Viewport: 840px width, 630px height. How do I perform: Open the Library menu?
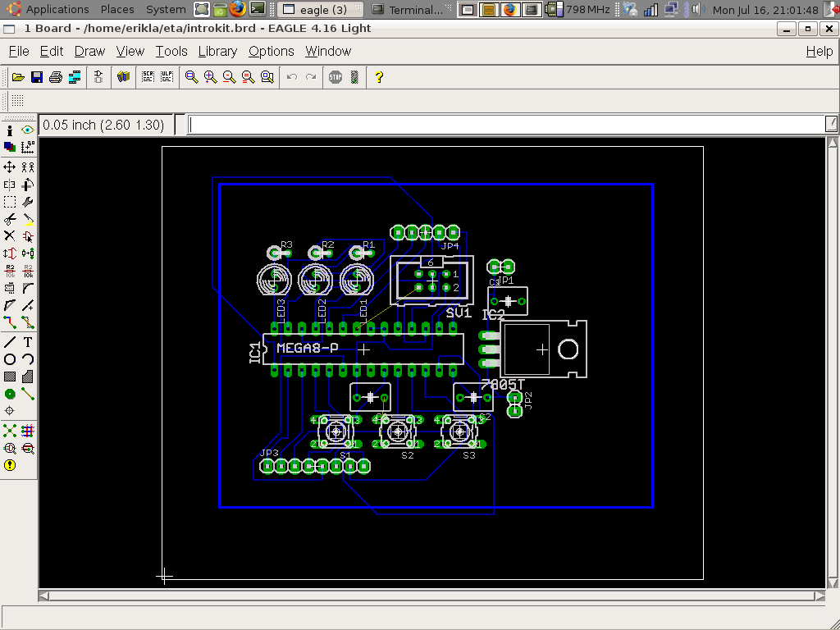(217, 51)
